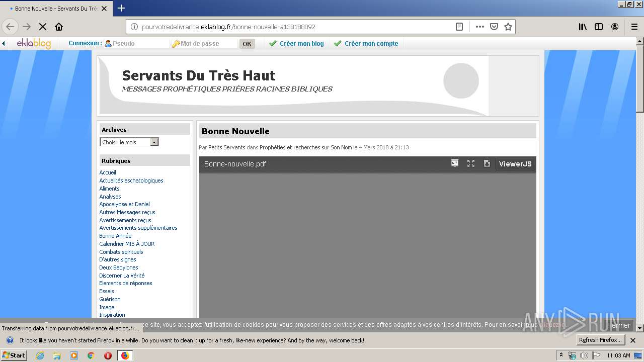Show the Firefox sidebars

599,27
